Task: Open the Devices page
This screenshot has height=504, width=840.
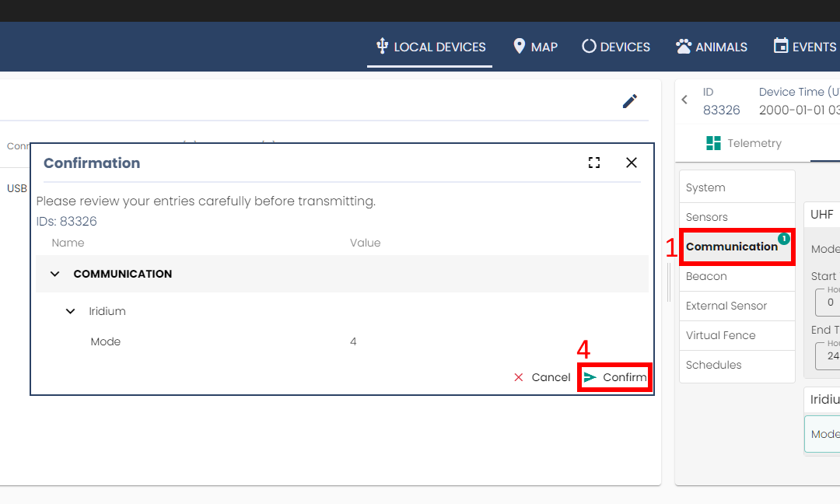Action: pyautogui.click(x=616, y=47)
